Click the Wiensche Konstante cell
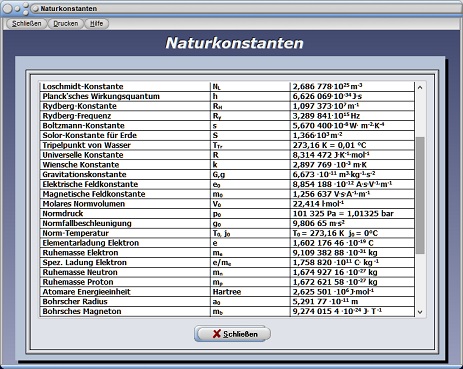Image resolution: width=463 pixels, height=369 pixels. tap(125, 165)
